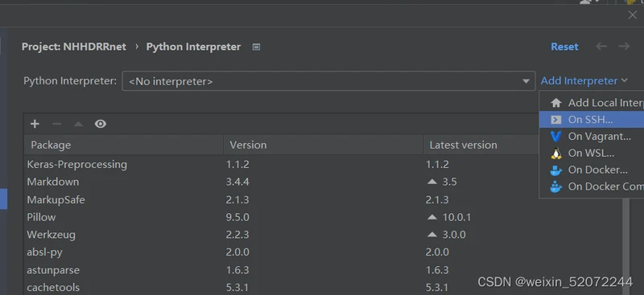Click the Docker whale icon for On Docker
The height and width of the screenshot is (295, 644).
(x=555, y=170)
